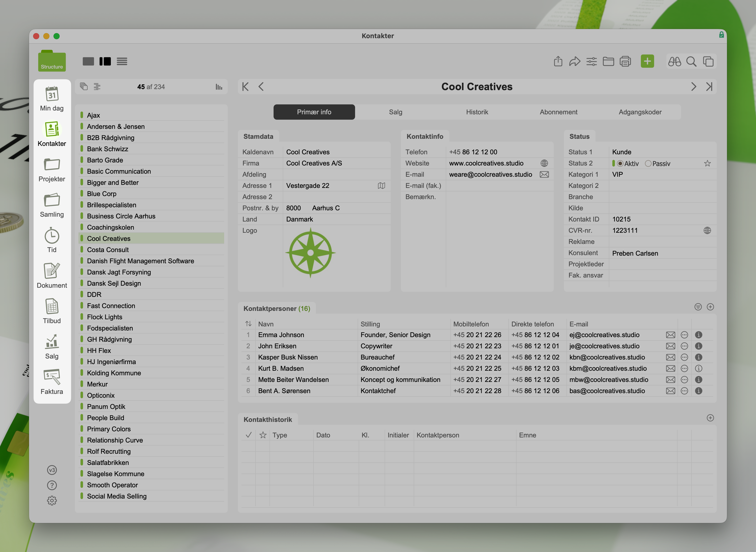Switch to the Abonnement tab

coord(559,112)
